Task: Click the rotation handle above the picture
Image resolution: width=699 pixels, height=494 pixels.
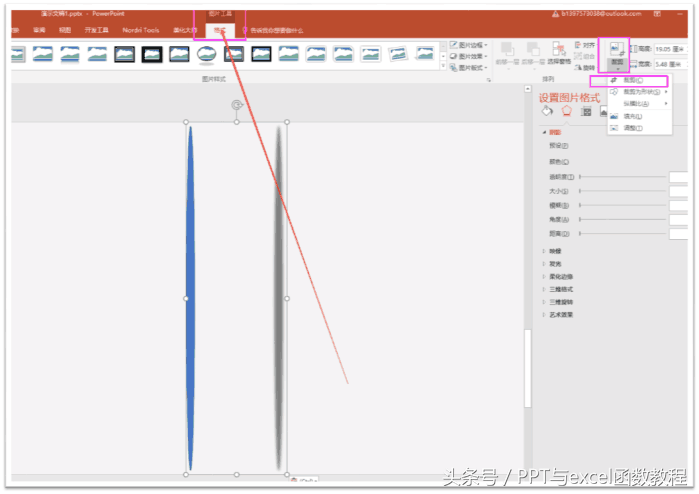Action: tap(237, 105)
